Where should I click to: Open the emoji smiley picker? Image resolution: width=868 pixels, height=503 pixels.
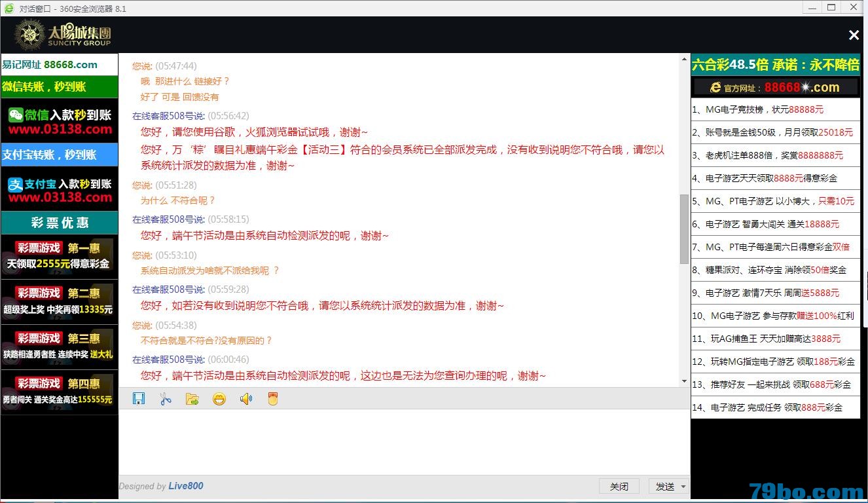(219, 398)
